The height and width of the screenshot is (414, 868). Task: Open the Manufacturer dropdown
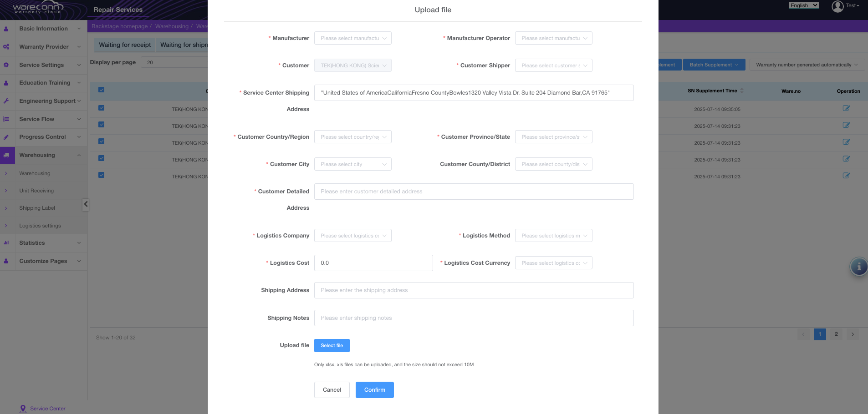(x=353, y=38)
